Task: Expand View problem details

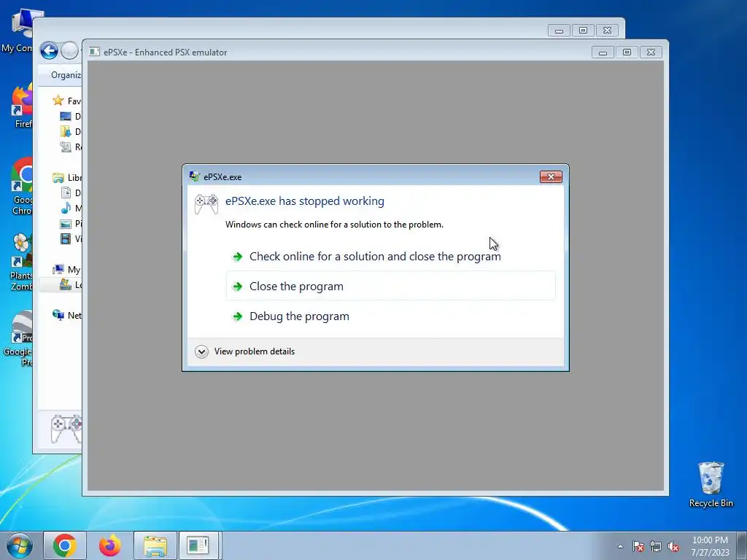Action: (x=245, y=351)
